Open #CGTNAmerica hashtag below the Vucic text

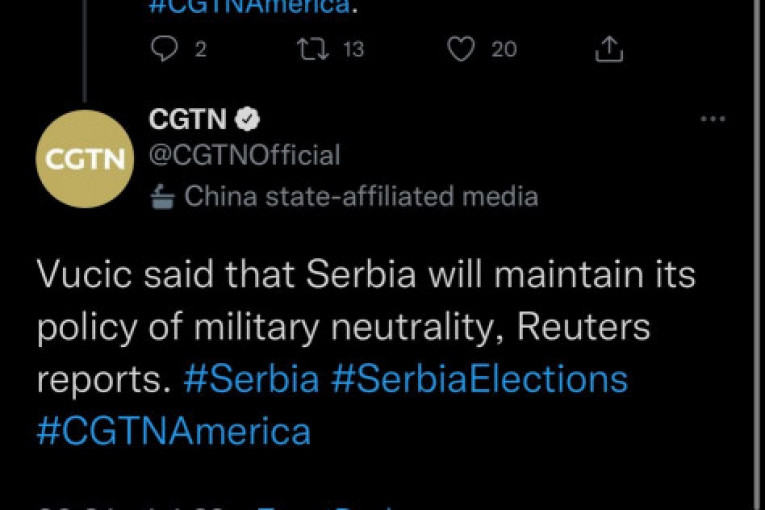174,432
